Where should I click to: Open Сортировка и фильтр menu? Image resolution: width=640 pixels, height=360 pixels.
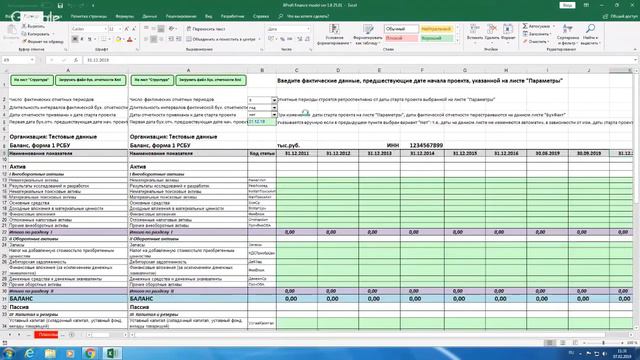[568, 34]
